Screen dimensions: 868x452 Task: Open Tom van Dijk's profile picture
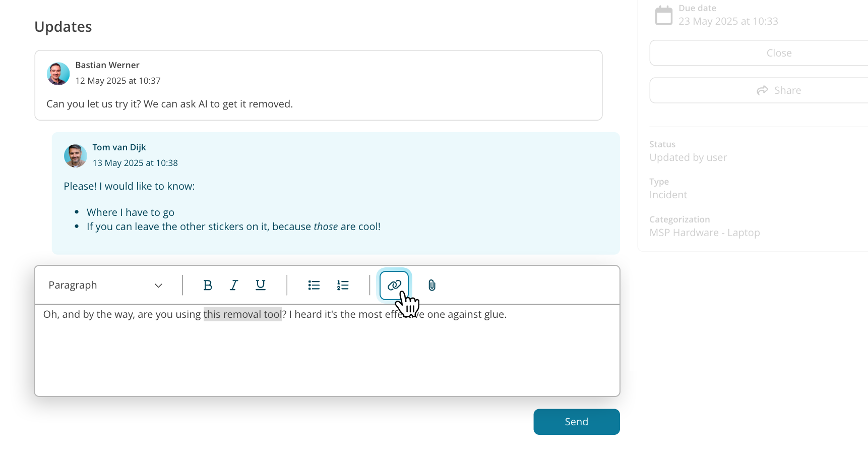[x=76, y=156]
